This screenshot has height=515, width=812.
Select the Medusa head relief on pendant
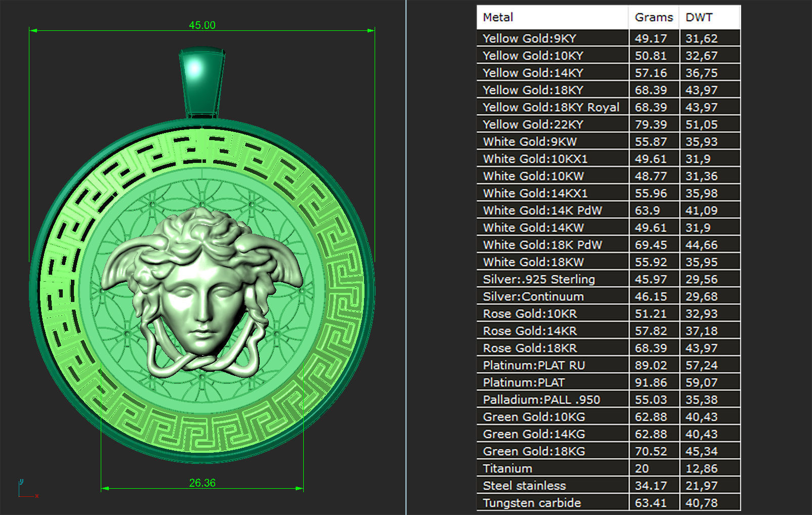[202, 292]
